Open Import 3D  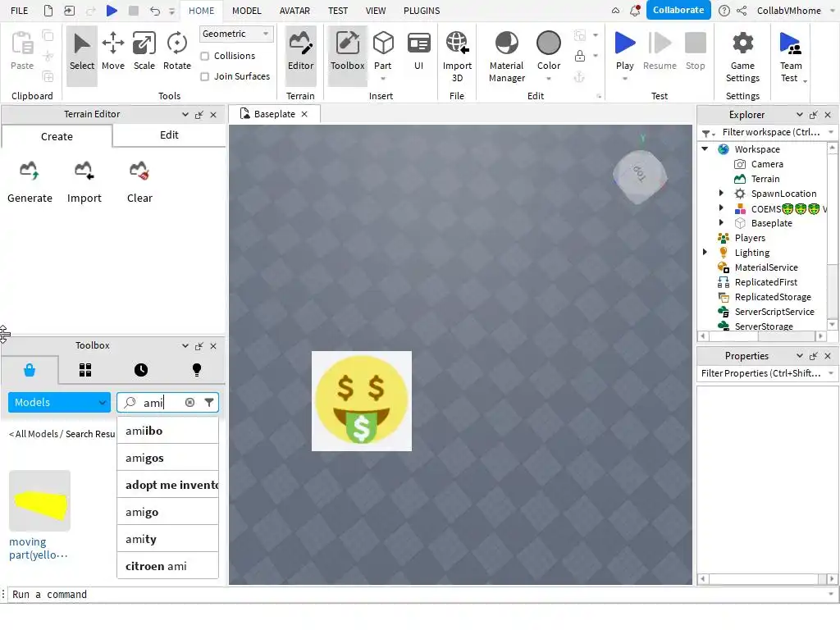(457, 57)
